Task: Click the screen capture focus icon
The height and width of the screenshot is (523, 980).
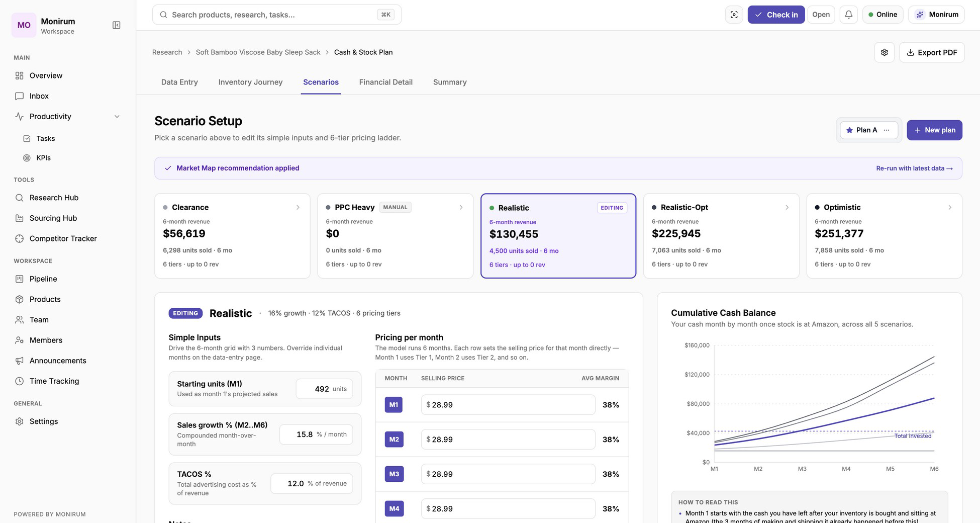Action: click(x=734, y=15)
